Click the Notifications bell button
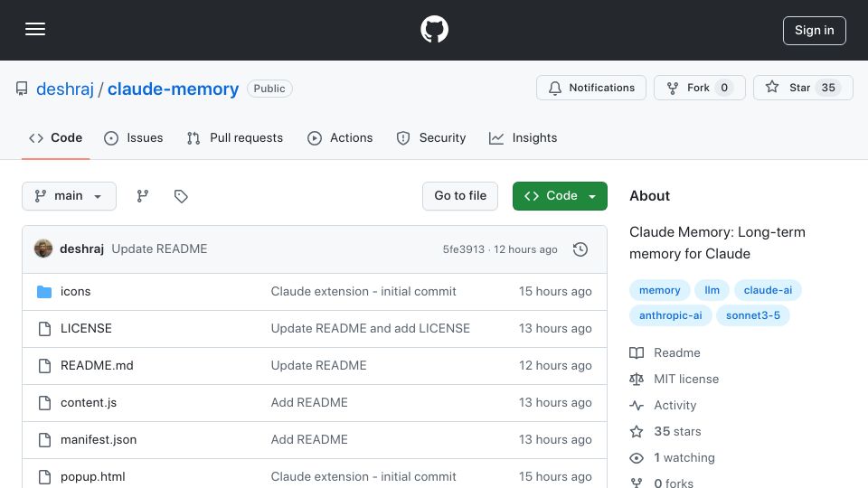The width and height of the screenshot is (868, 488). (x=590, y=88)
